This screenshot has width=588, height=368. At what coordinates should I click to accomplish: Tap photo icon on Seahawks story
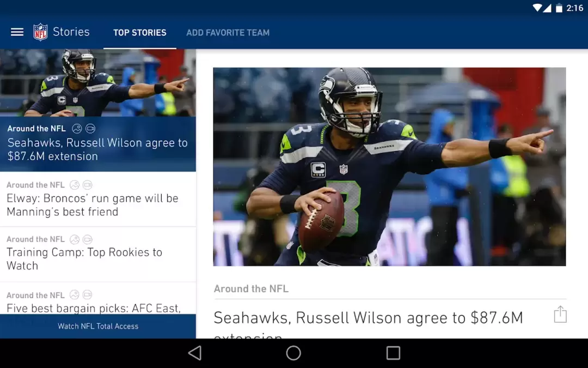pos(77,129)
